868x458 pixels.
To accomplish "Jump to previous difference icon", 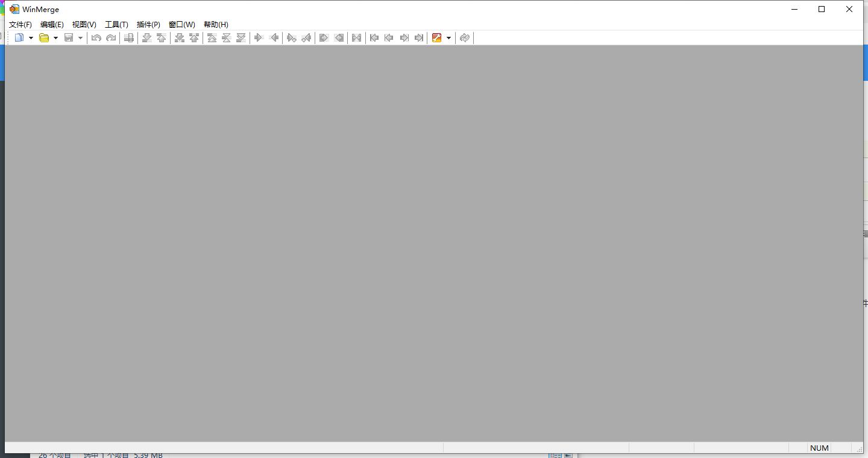I will point(161,38).
